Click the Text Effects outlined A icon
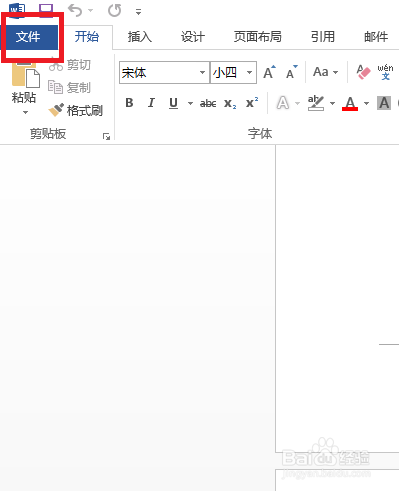Viewport: 399px width, 491px height. click(x=283, y=103)
